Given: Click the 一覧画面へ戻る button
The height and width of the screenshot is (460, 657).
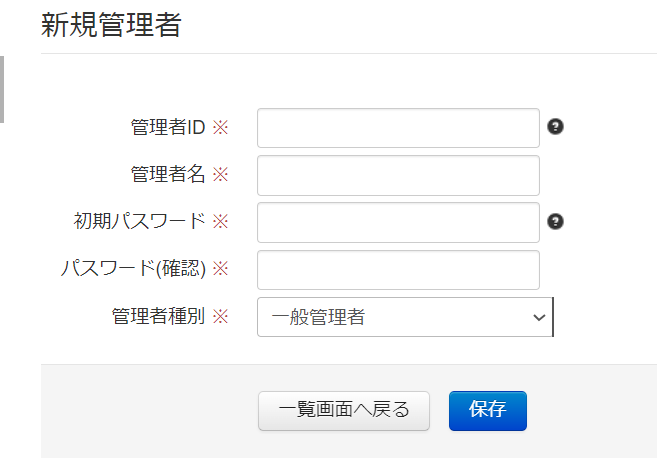Looking at the screenshot, I should pyautogui.click(x=344, y=410).
